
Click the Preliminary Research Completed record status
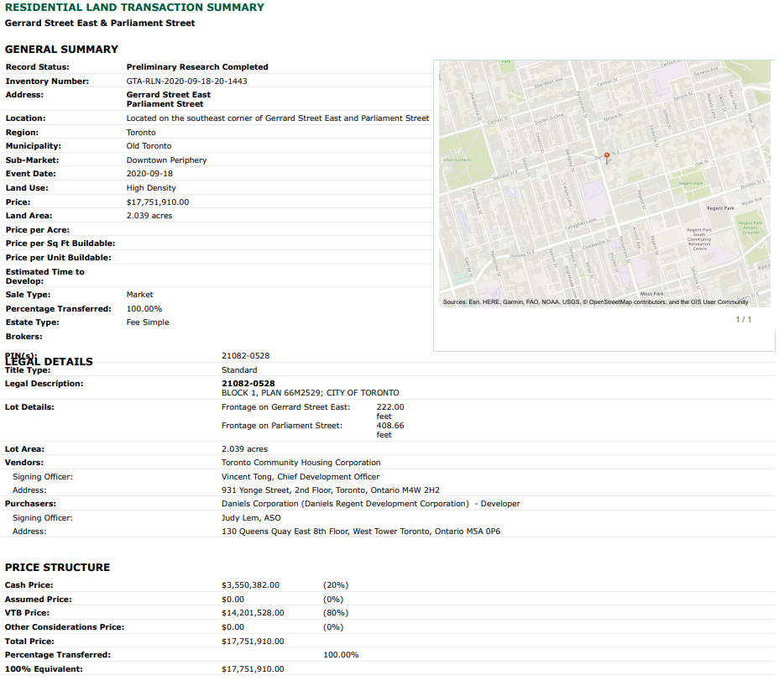coord(197,67)
